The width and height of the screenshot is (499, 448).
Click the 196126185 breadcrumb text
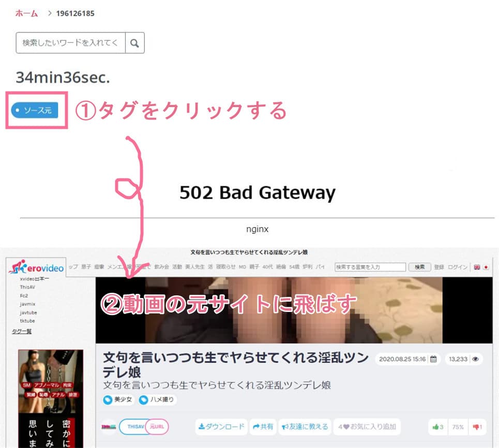tap(75, 13)
